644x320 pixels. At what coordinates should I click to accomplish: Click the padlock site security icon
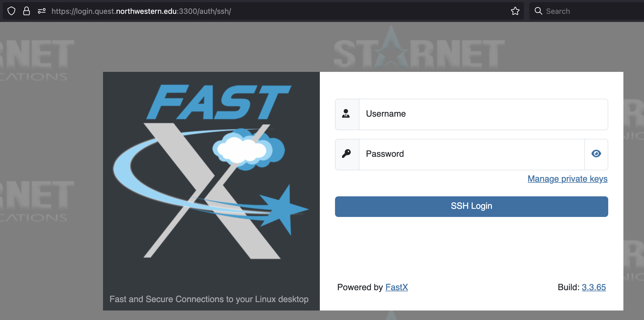pyautogui.click(x=26, y=11)
